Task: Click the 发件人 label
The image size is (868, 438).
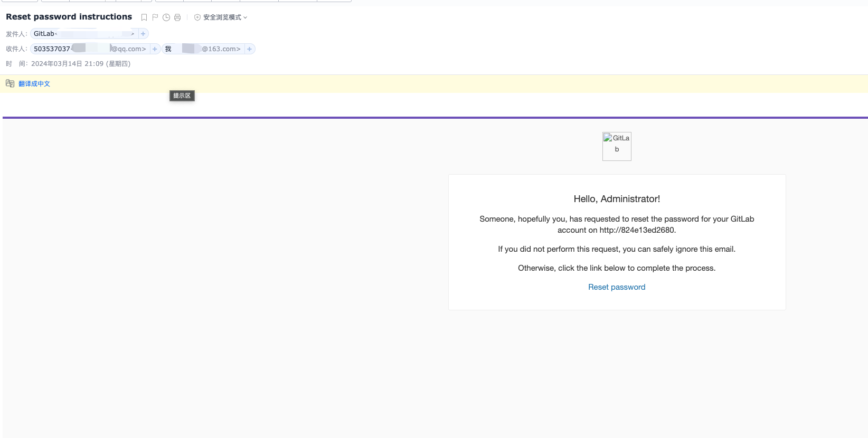Action: pos(16,34)
